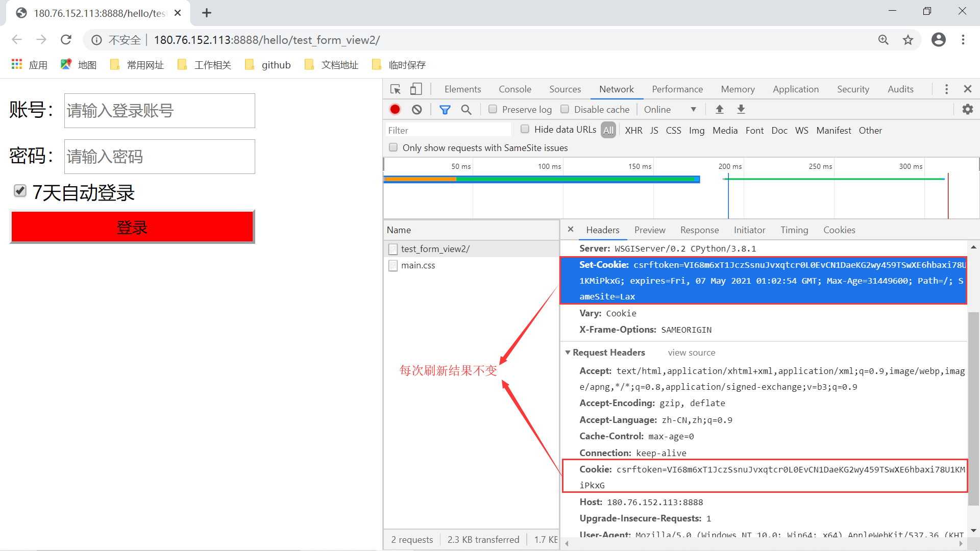The image size is (980, 551).
Task: Uncheck the 7天自动登录 checkbox
Action: 20,191
